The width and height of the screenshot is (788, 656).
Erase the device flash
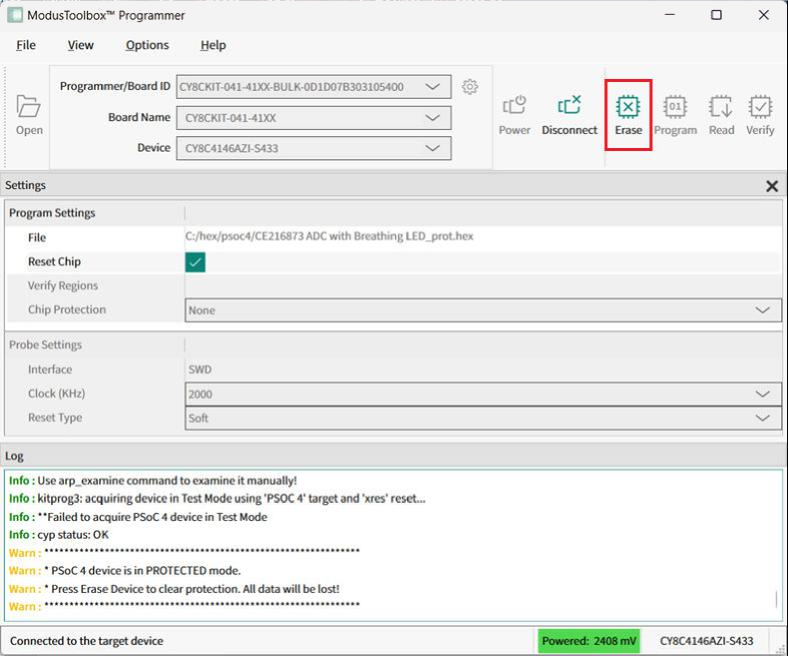point(628,115)
